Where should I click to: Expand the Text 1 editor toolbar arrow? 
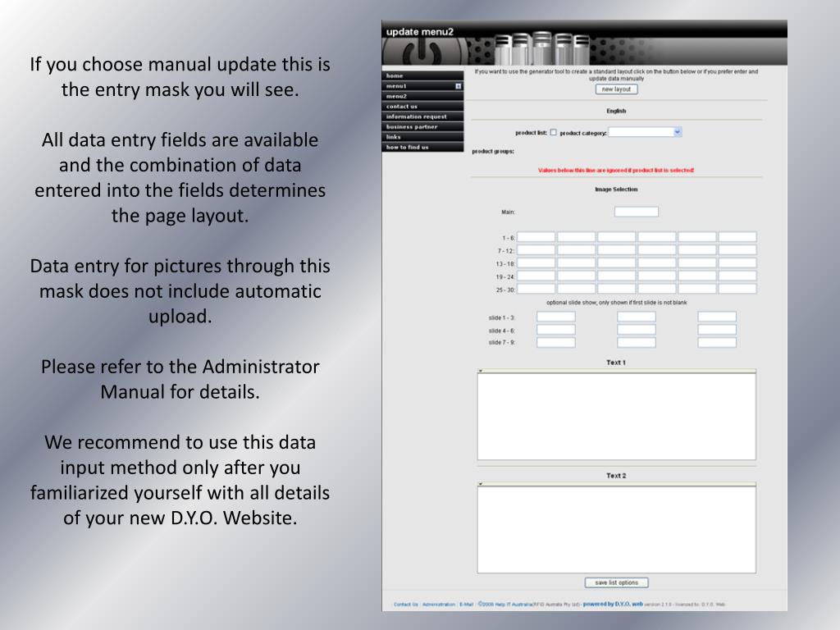(481, 371)
